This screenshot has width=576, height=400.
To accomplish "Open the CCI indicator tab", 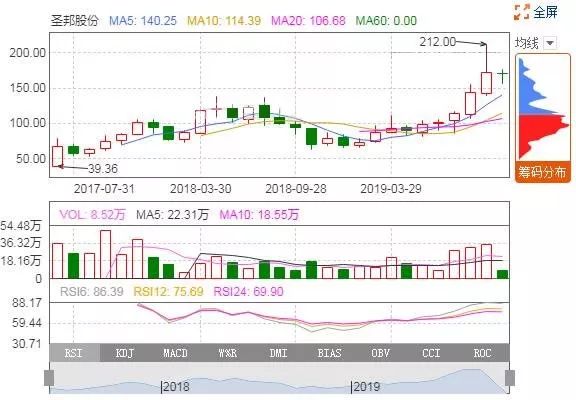I will 432,353.
